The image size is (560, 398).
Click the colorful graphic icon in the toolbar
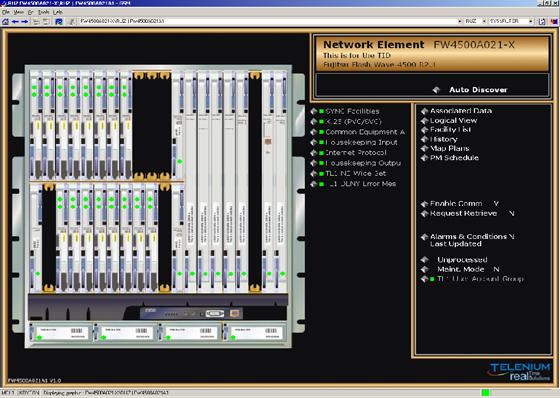click(x=59, y=22)
